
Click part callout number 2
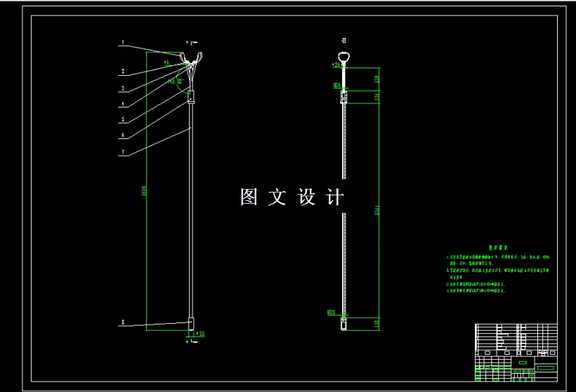point(123,71)
